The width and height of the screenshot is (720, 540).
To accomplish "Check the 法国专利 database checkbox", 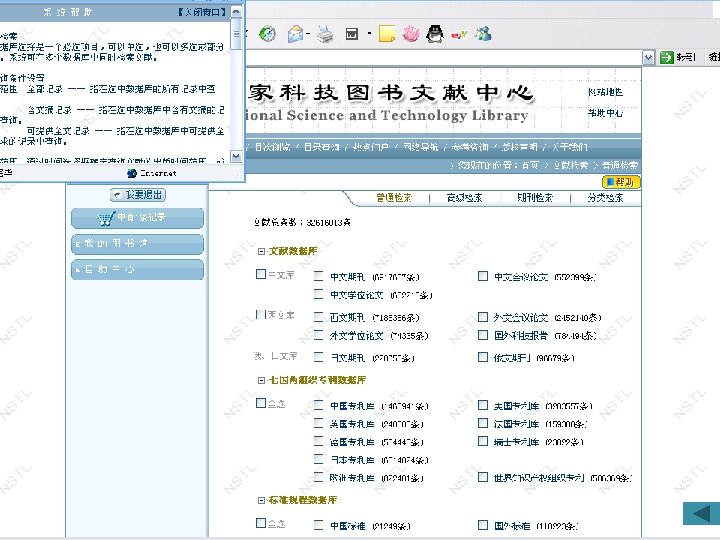I will (x=483, y=423).
